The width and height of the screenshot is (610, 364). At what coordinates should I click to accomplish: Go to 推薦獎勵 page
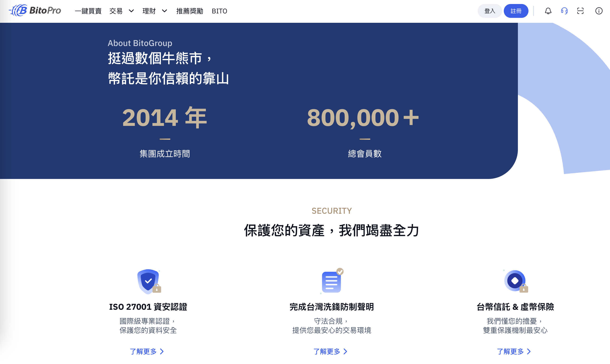[x=190, y=11]
